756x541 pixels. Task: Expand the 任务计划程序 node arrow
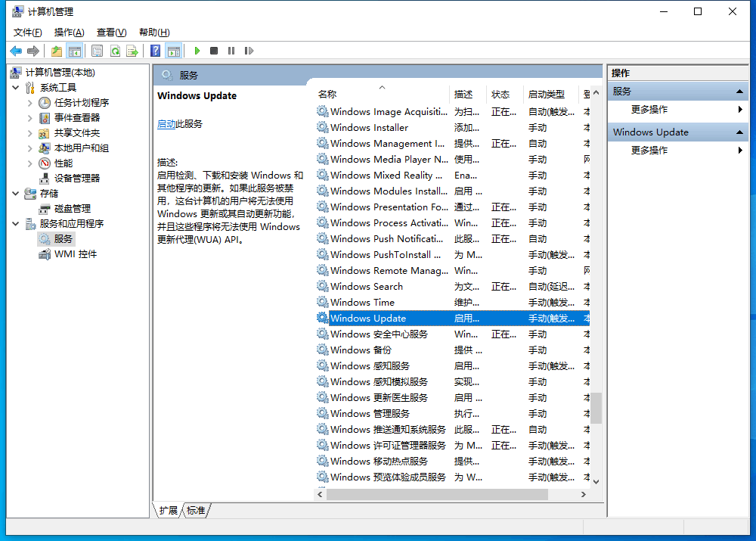click(x=30, y=103)
